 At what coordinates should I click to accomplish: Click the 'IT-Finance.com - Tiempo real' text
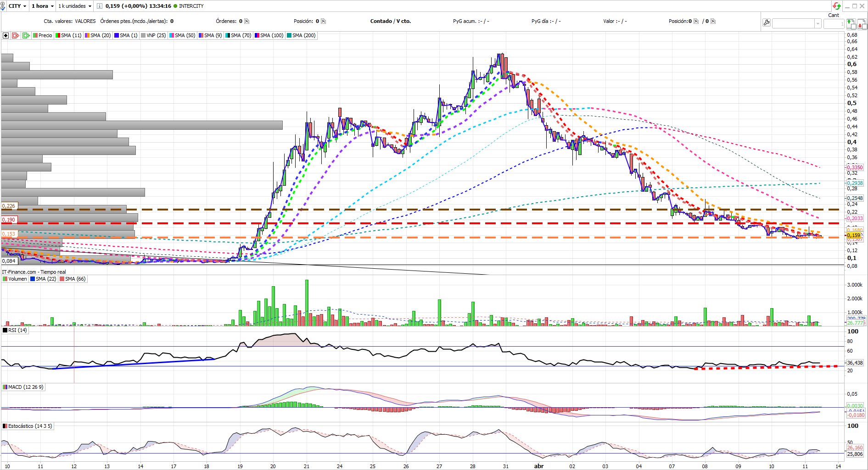click(34, 272)
